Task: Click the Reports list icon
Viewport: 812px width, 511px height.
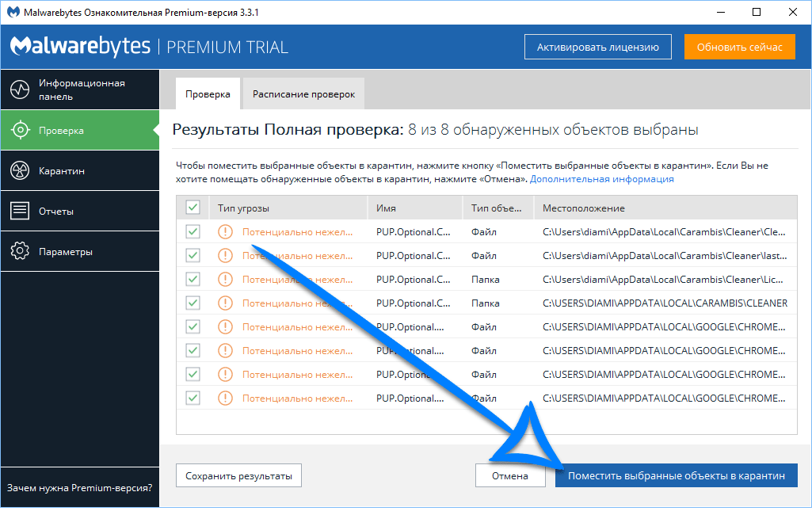Action: click(x=20, y=211)
